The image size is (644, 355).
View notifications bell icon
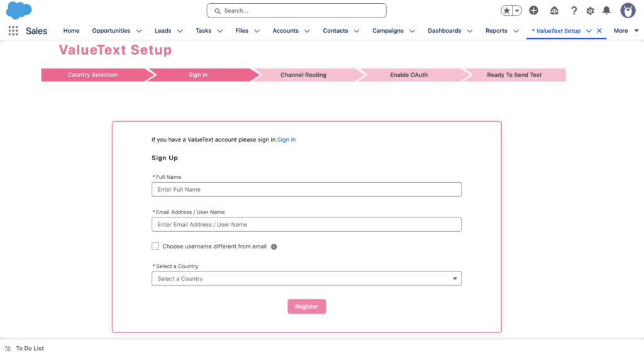pyautogui.click(x=606, y=11)
